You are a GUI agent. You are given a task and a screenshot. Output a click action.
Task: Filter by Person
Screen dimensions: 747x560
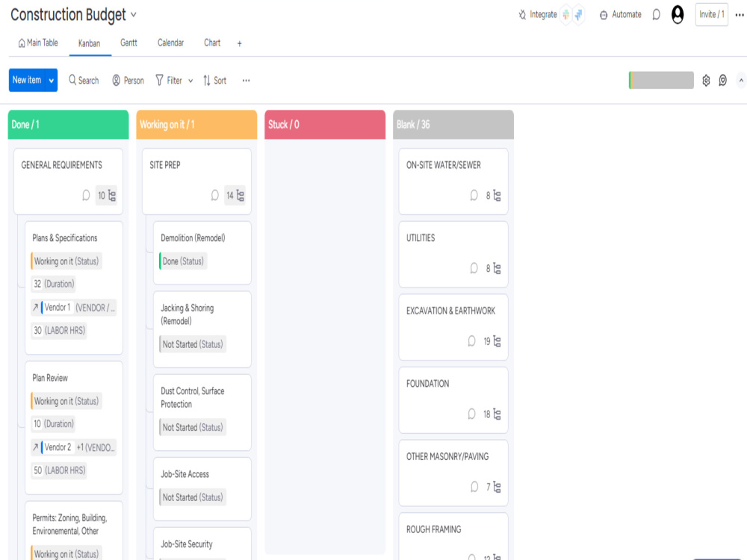pyautogui.click(x=128, y=81)
